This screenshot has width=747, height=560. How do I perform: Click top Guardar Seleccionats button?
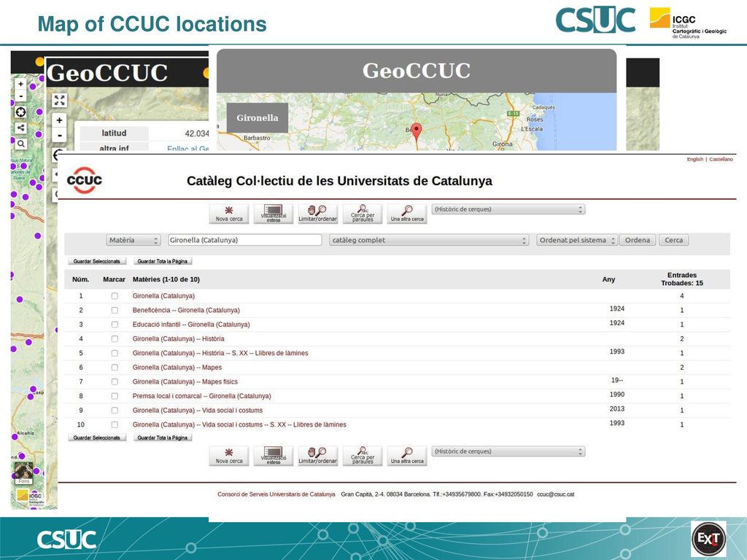[x=97, y=261]
